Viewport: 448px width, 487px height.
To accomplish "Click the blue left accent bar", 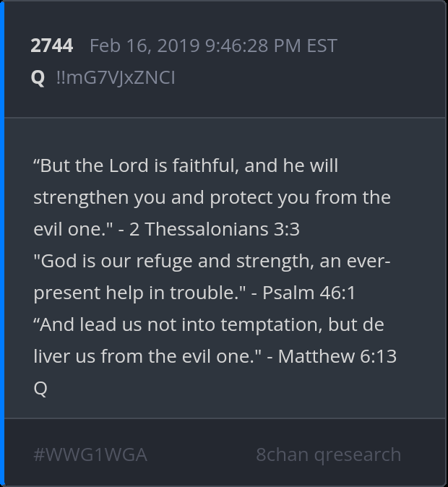I will [x=2, y=243].
